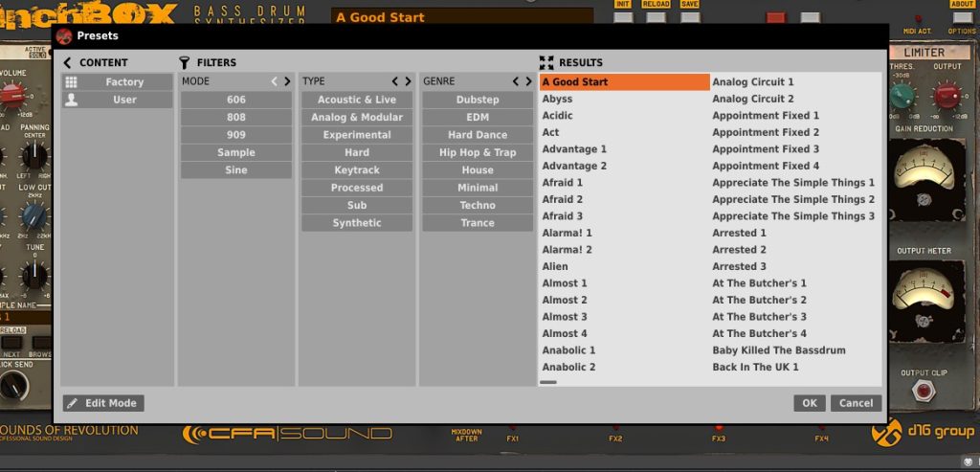Click the limiter Output red knob
Screen dimensions: 980x472
pyautogui.click(x=946, y=95)
